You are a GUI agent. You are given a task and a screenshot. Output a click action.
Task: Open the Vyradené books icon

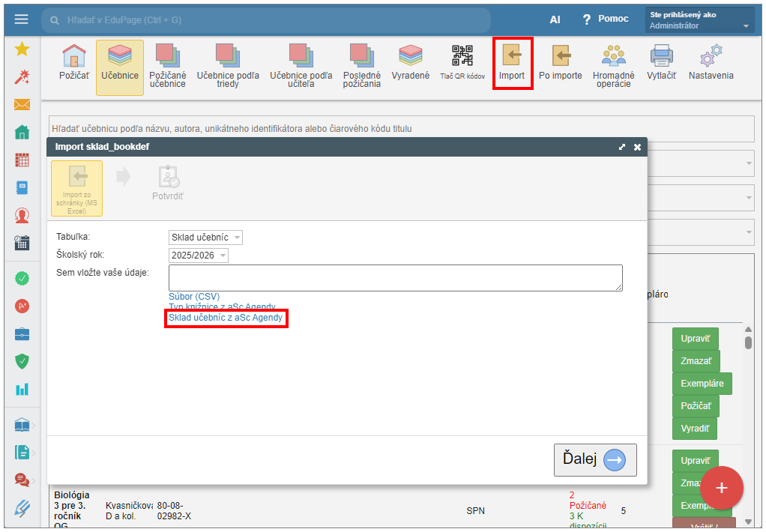[410, 62]
